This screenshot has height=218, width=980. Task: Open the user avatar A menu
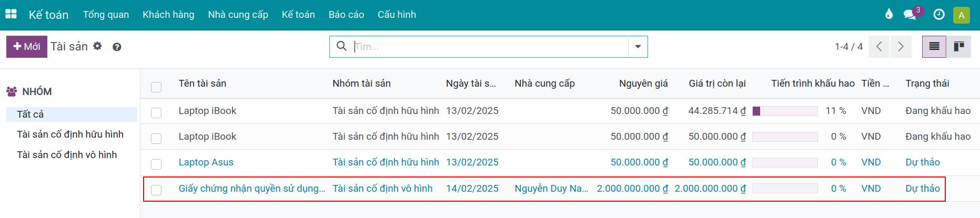coord(961,15)
